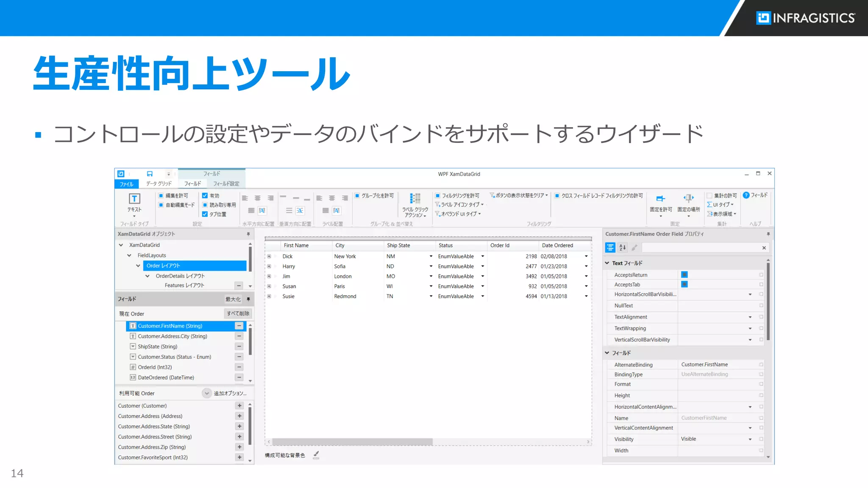Align right in 水平方向に配置 group
This screenshot has height=488, width=868.
click(x=270, y=198)
